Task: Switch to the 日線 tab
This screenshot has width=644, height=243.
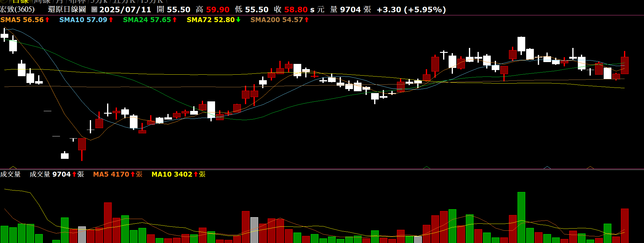Action: pyautogui.click(x=20, y=2)
